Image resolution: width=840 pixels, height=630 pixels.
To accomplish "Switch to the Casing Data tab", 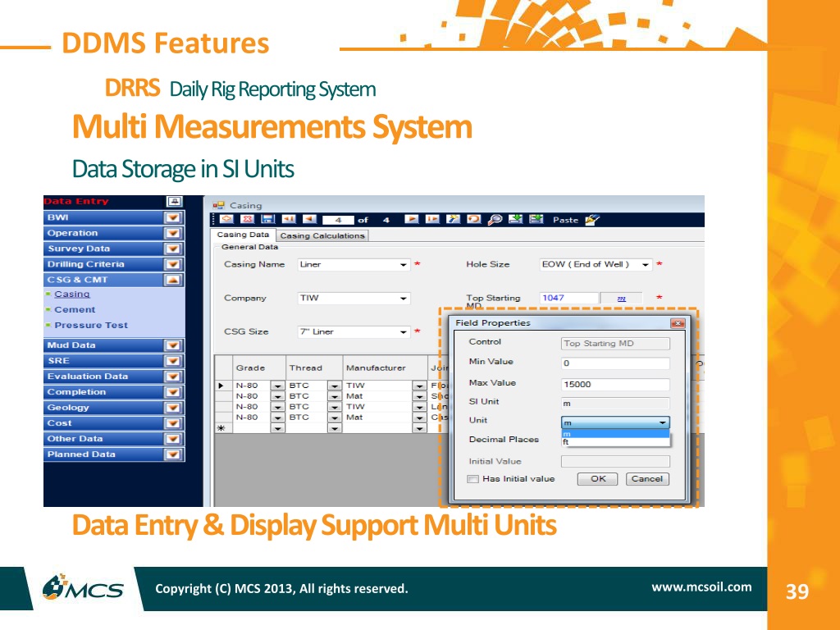I will [243, 235].
